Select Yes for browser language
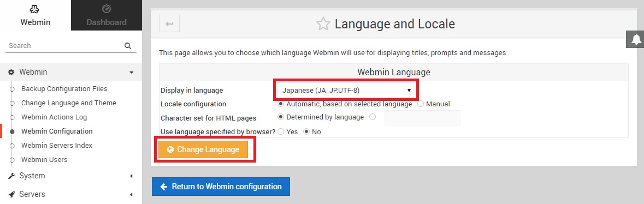Screen dimensions: 644x204 tap(281, 132)
